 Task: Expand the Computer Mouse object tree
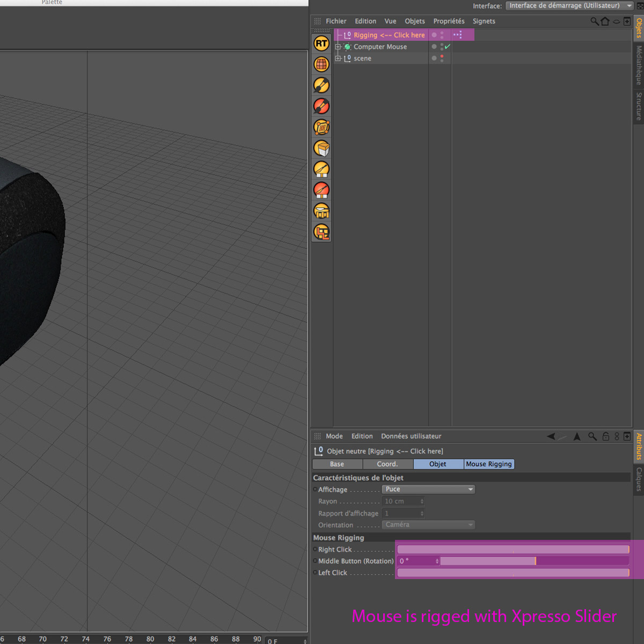coord(338,47)
